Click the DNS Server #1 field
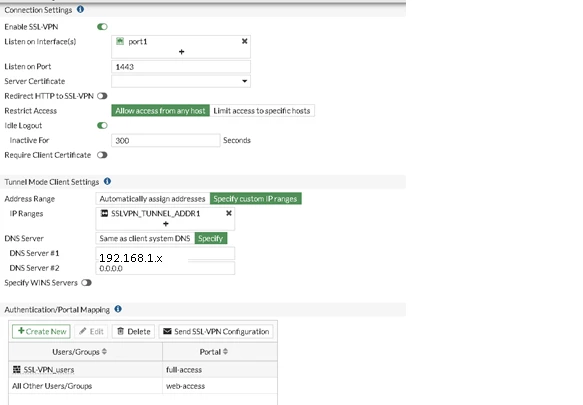Viewport: 583px width, 405px height. (x=165, y=254)
